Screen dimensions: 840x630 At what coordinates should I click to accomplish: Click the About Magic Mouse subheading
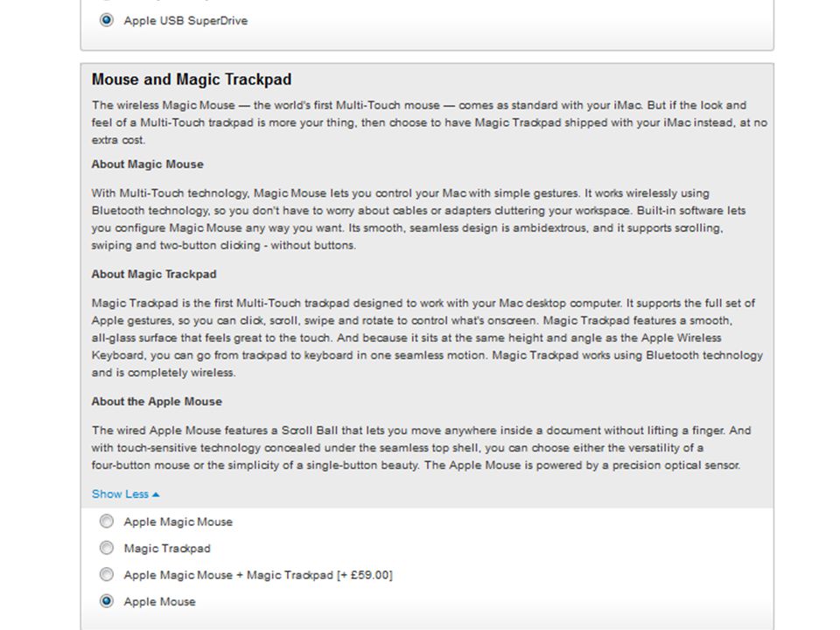pyautogui.click(x=147, y=164)
